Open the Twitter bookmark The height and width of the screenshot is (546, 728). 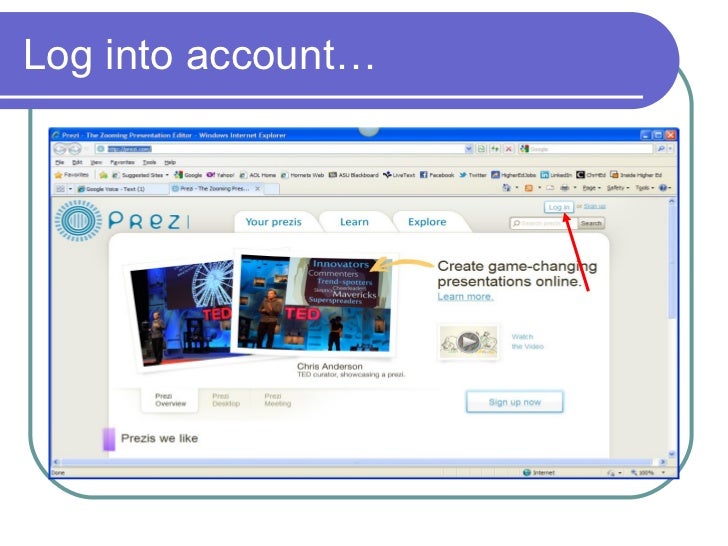pos(473,175)
